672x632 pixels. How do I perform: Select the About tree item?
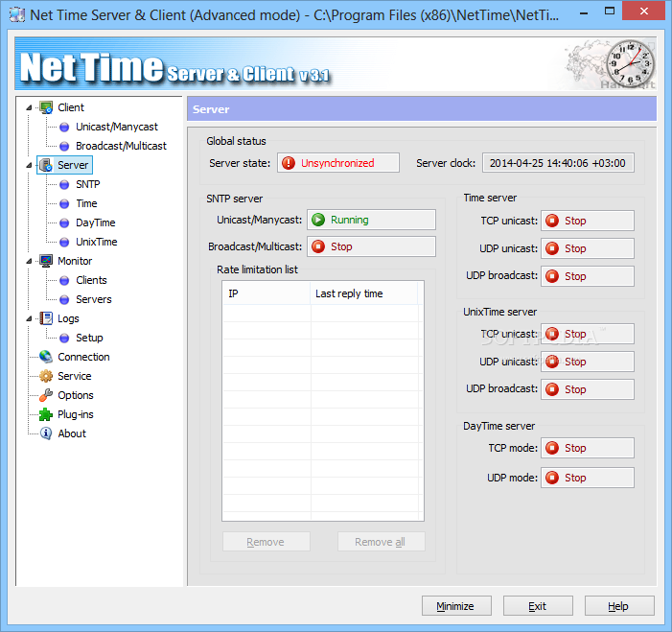72,433
